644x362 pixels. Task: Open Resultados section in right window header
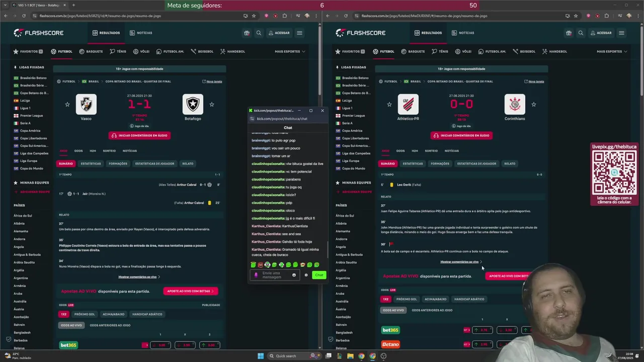(x=428, y=33)
